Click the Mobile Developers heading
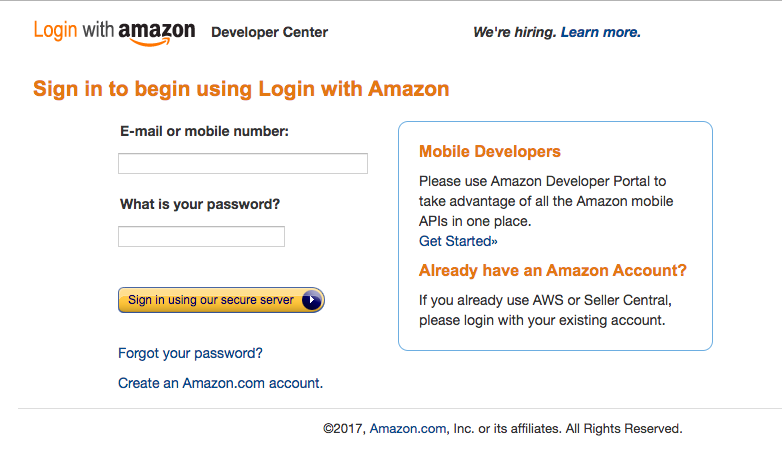This screenshot has height=476, width=782. pos(490,152)
